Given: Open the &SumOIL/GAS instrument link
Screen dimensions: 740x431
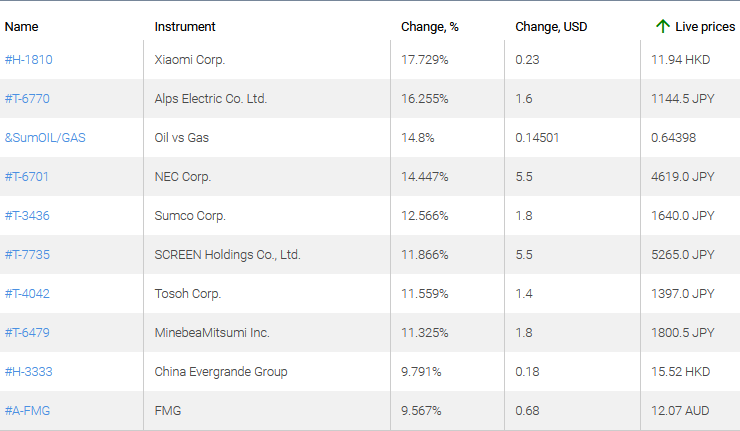Looking at the screenshot, I should (45, 138).
